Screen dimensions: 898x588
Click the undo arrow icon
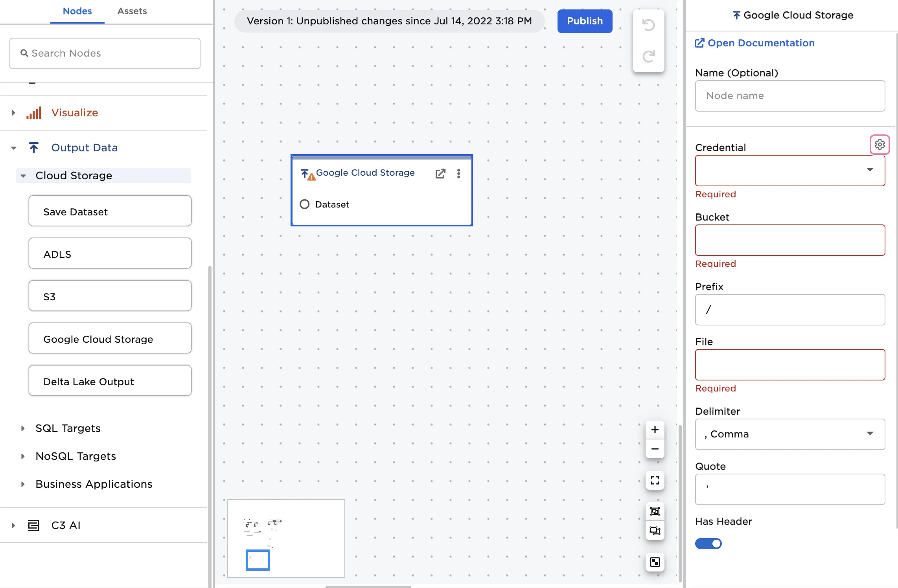(x=648, y=25)
